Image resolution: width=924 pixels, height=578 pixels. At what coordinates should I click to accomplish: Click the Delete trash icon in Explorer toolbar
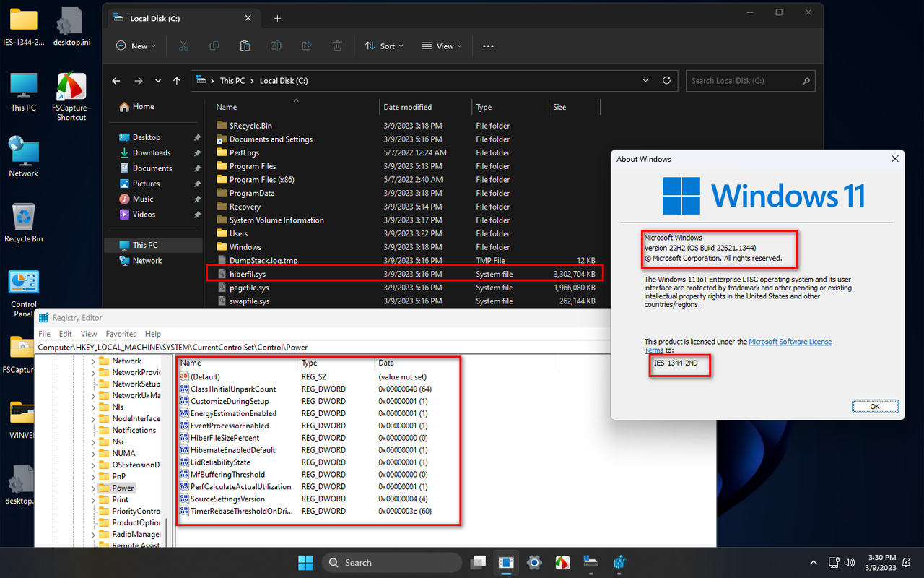pos(337,46)
